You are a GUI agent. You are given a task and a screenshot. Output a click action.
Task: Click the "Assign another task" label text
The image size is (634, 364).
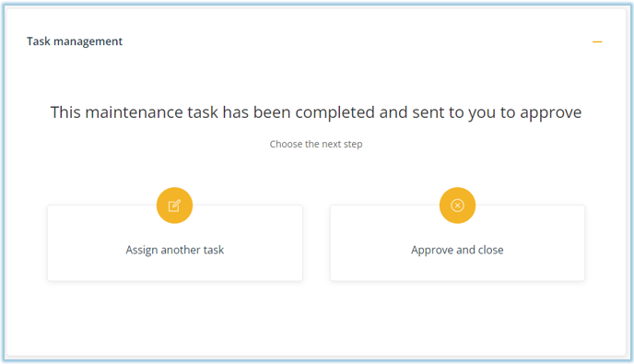tap(175, 250)
